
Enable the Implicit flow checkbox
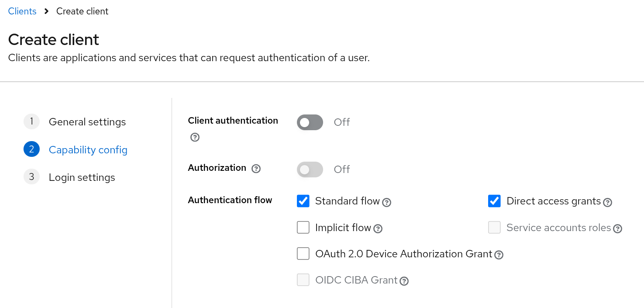(x=303, y=228)
